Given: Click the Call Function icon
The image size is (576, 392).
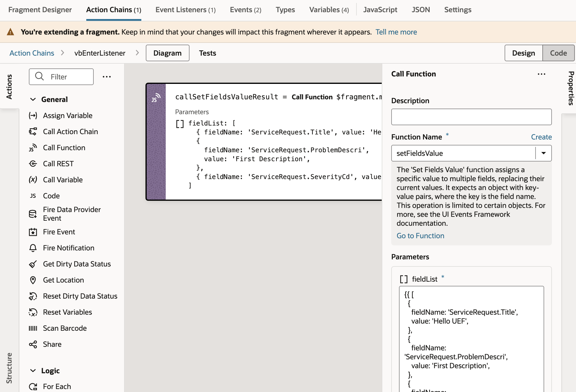Looking at the screenshot, I should coord(33,148).
